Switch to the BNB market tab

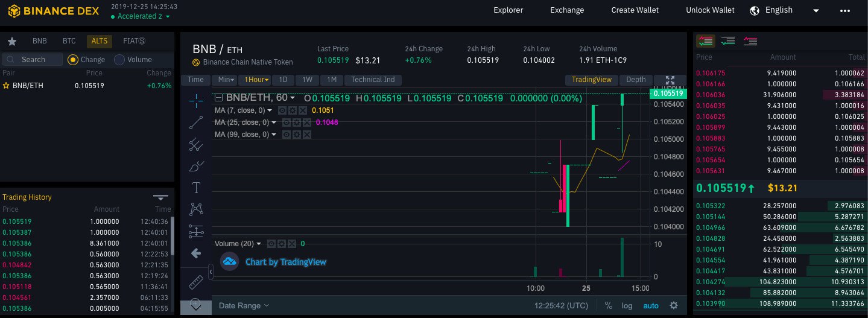(40, 41)
